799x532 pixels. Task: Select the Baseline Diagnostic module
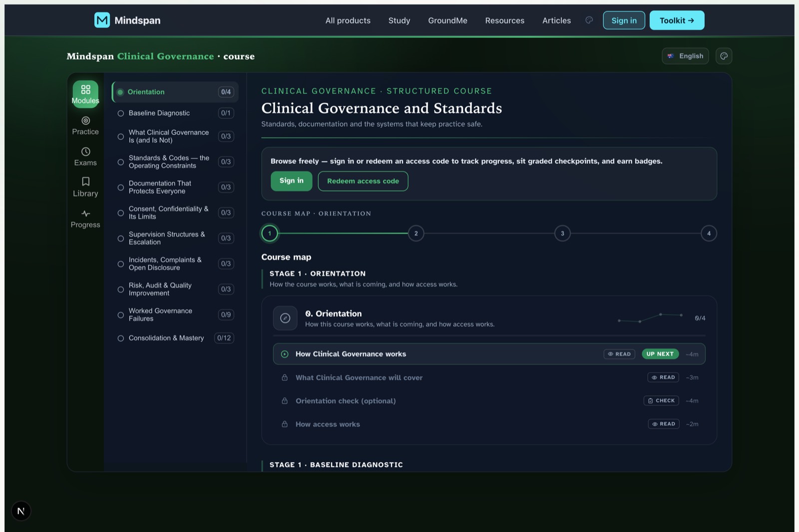(x=175, y=113)
